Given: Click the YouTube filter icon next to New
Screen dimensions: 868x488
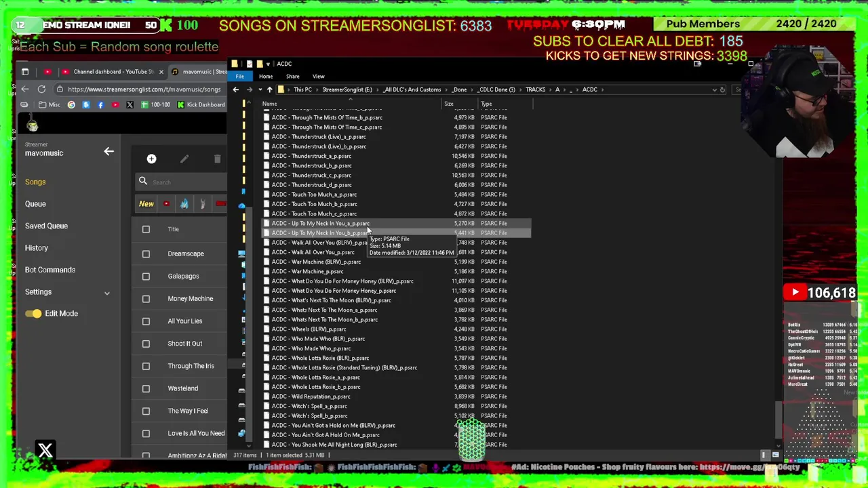Looking at the screenshot, I should pos(166,203).
